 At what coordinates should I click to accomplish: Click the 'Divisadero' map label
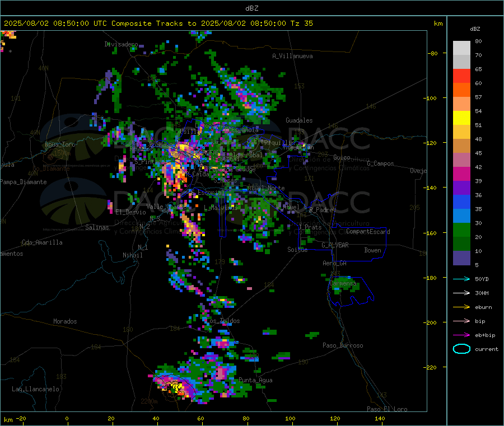(121, 44)
